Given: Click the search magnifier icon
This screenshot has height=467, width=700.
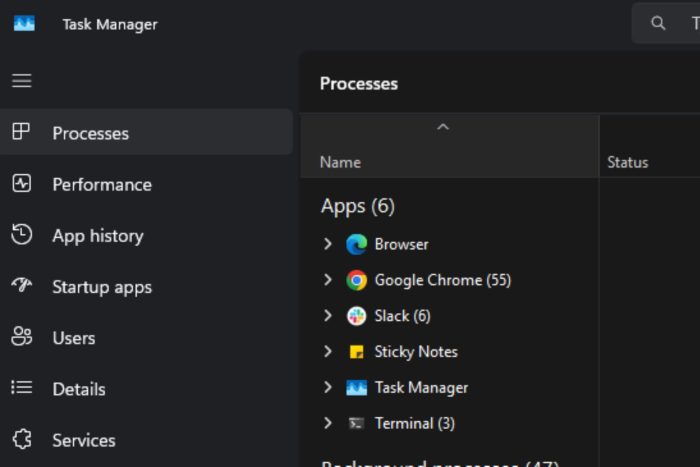Looking at the screenshot, I should [658, 23].
